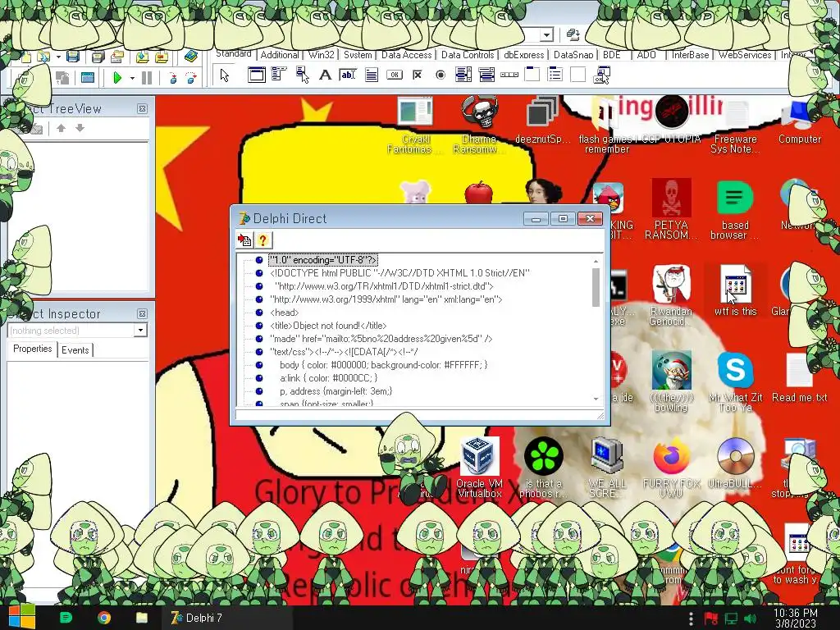Select Events tab in Object Inspector

pos(75,349)
